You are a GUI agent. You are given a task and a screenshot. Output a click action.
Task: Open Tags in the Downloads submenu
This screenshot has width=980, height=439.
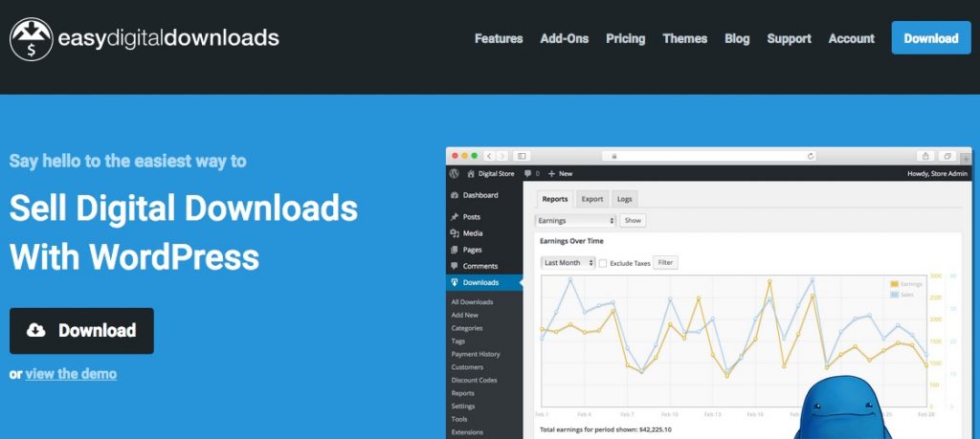(x=458, y=341)
